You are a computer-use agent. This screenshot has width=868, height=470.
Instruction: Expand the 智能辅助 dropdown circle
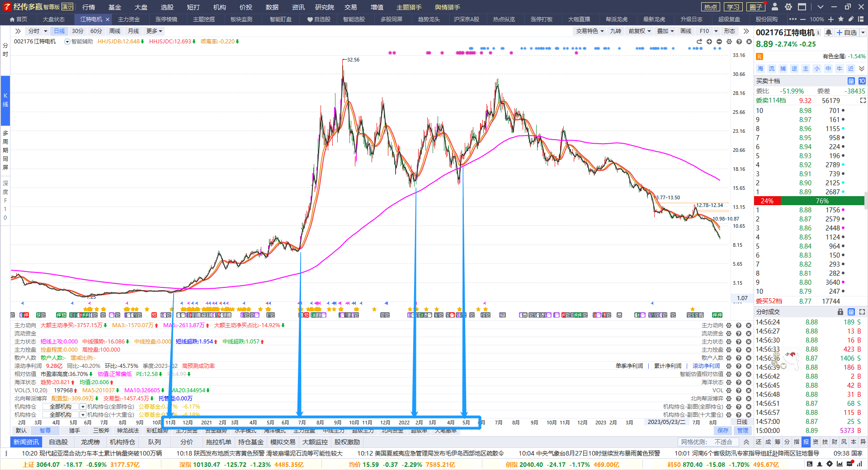[x=67, y=42]
